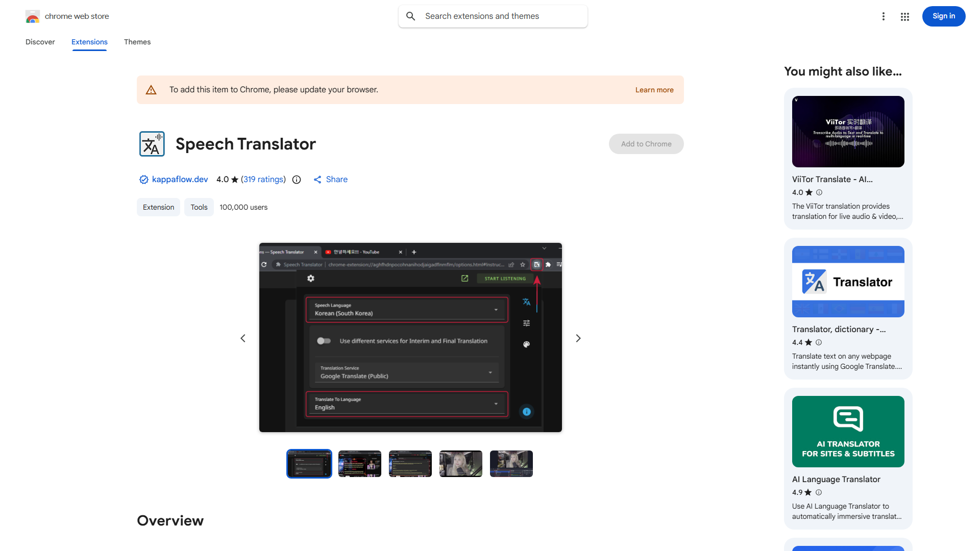
Task: Open the three-dot options menu
Action: pos(884,16)
